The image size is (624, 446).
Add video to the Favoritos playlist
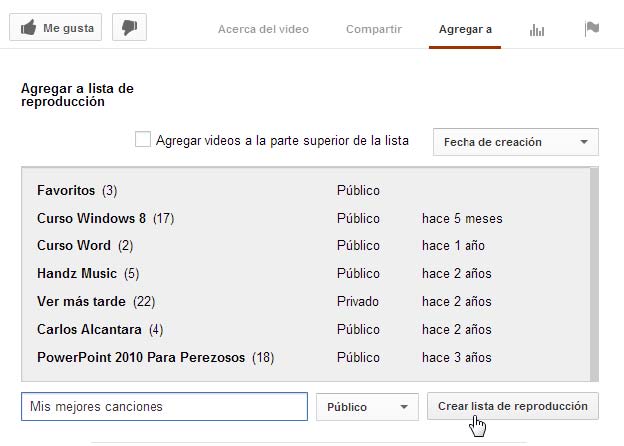pyautogui.click(x=66, y=190)
